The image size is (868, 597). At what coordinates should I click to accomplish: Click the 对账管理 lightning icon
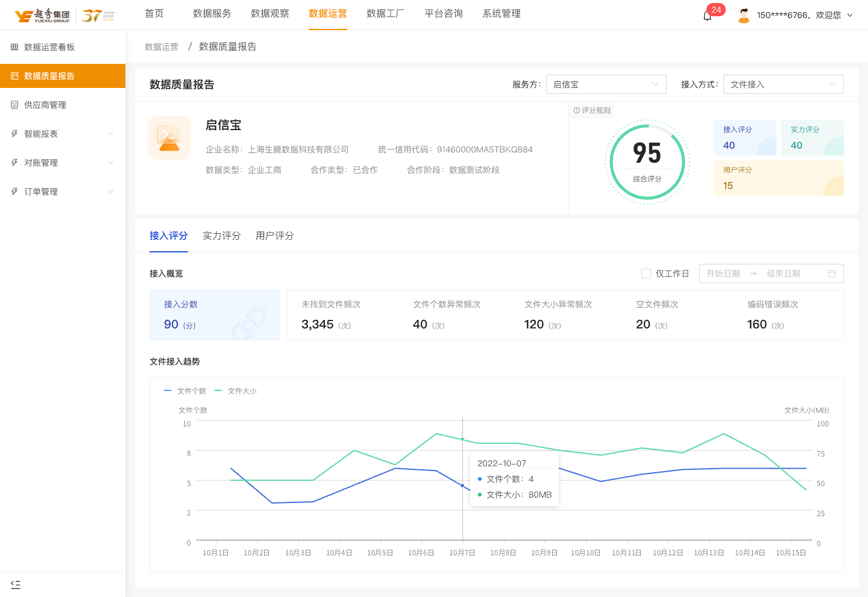14,163
